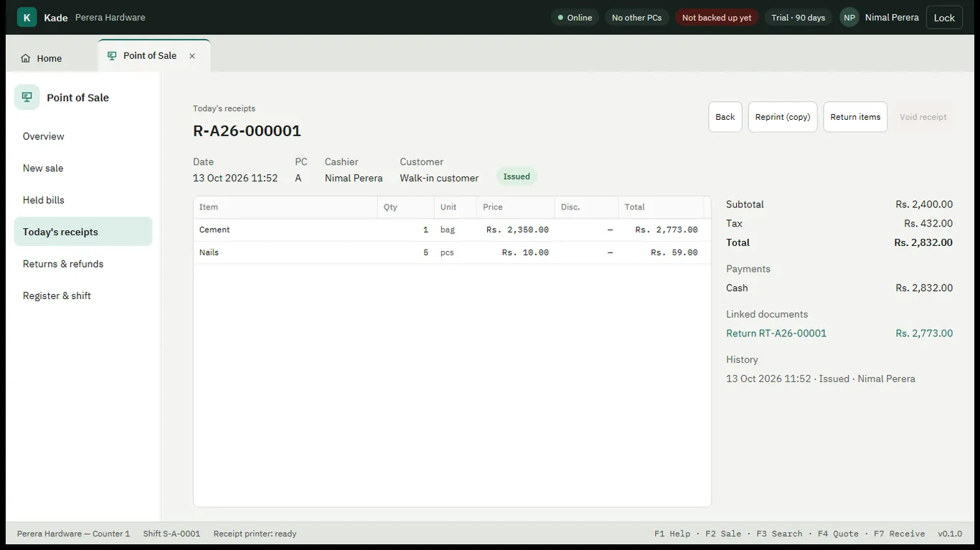Click F3 Search shortcut in status bar
The height and width of the screenshot is (550, 980).
[779, 534]
